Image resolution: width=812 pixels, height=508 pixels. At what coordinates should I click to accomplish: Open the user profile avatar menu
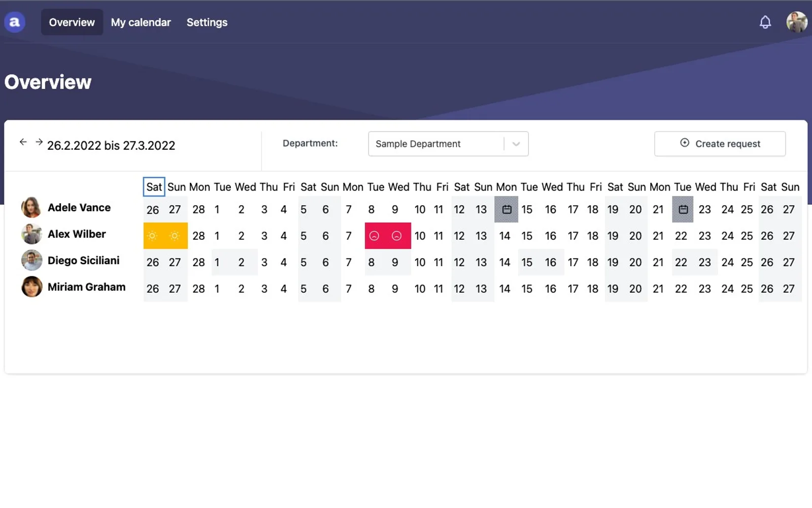pos(797,22)
